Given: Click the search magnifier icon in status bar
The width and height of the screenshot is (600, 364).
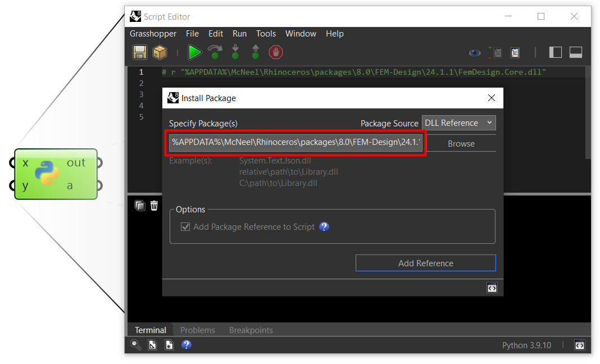Looking at the screenshot, I should click(135, 345).
